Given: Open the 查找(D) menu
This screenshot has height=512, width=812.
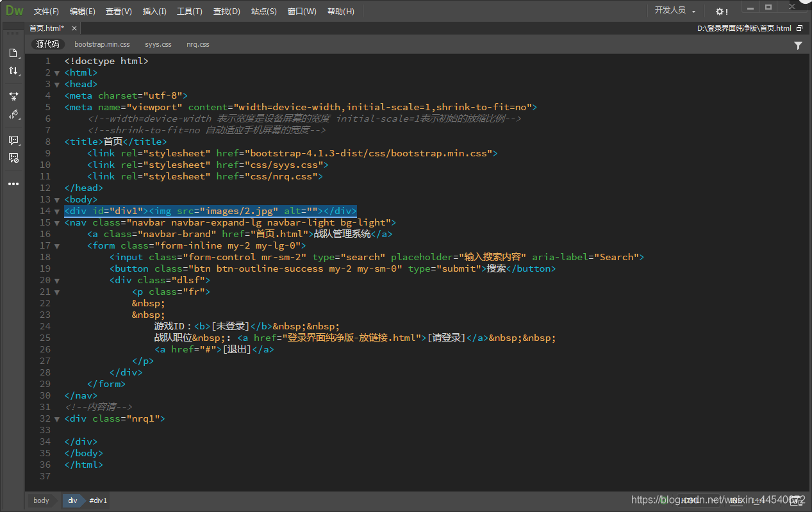Looking at the screenshot, I should tap(226, 12).
